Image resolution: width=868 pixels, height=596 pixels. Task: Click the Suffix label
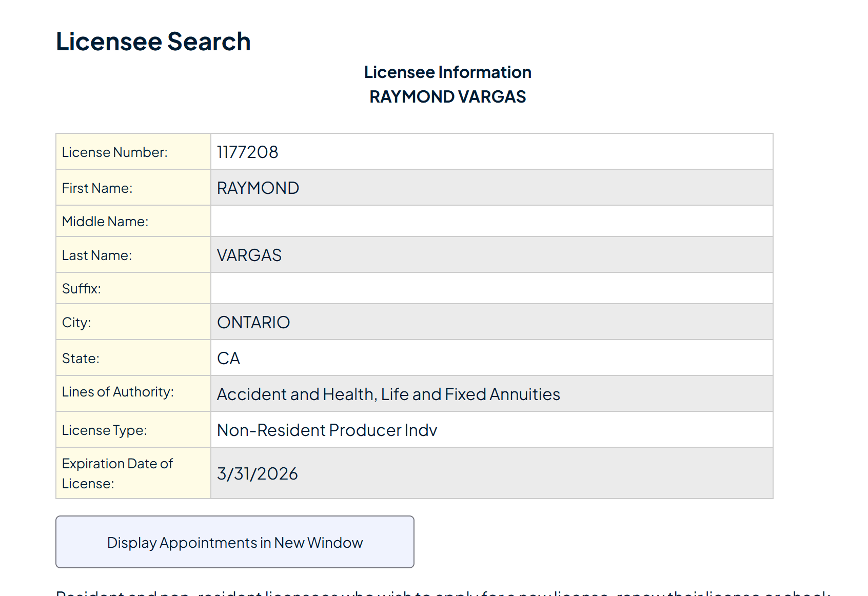(x=82, y=289)
